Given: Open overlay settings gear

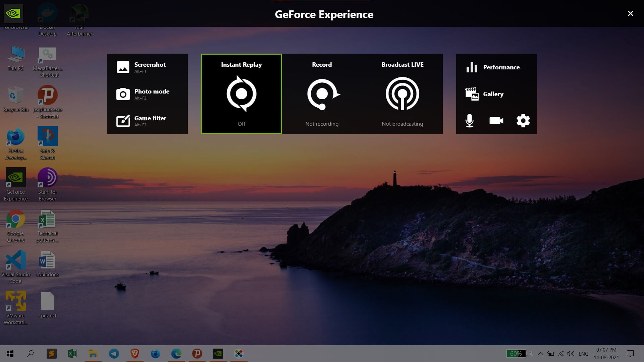Looking at the screenshot, I should point(523,121).
